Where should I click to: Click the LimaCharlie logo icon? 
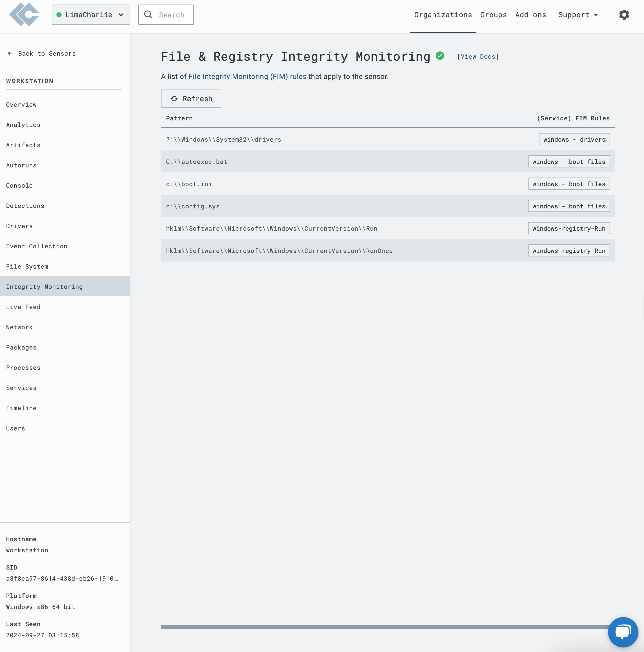[24, 15]
